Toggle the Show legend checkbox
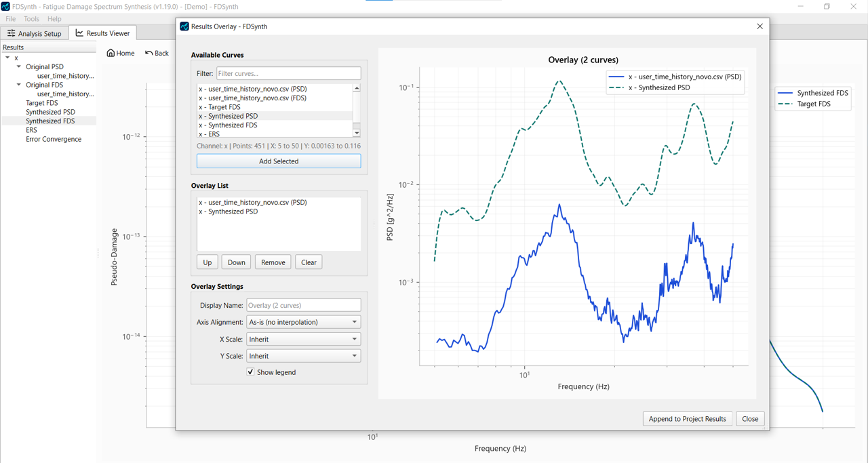The image size is (868, 463). (x=250, y=371)
